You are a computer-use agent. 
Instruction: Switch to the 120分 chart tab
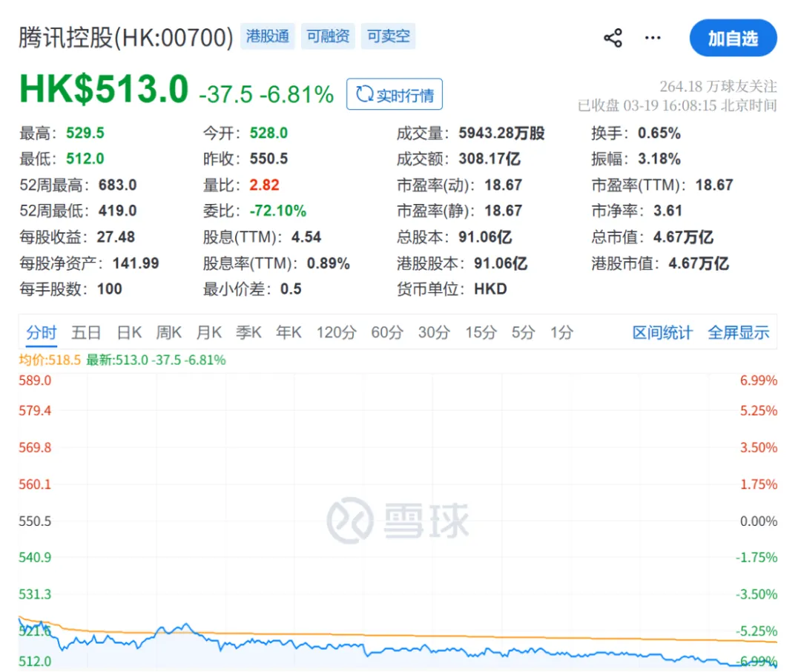pyautogui.click(x=336, y=333)
